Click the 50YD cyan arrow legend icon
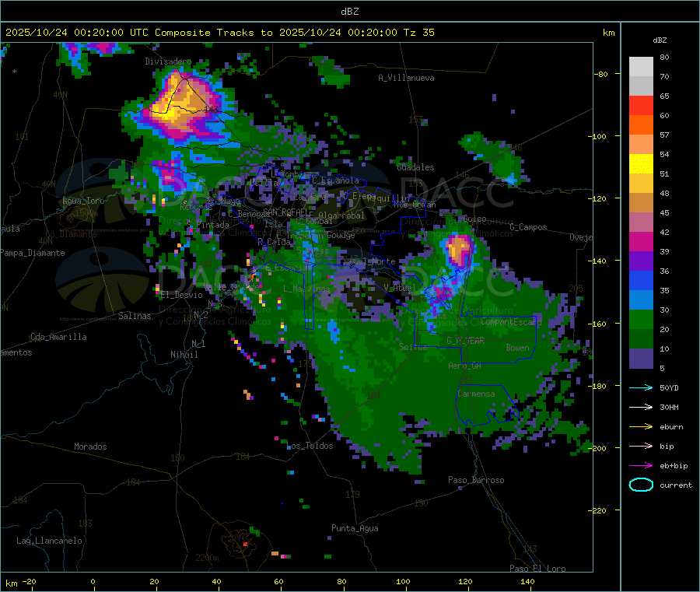The height and width of the screenshot is (592, 700). tap(641, 387)
